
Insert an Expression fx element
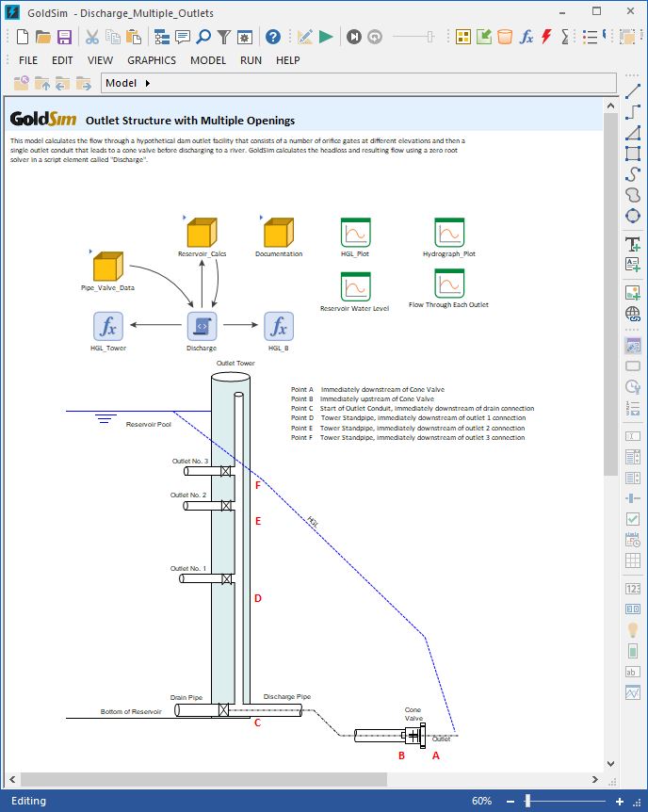[x=526, y=37]
